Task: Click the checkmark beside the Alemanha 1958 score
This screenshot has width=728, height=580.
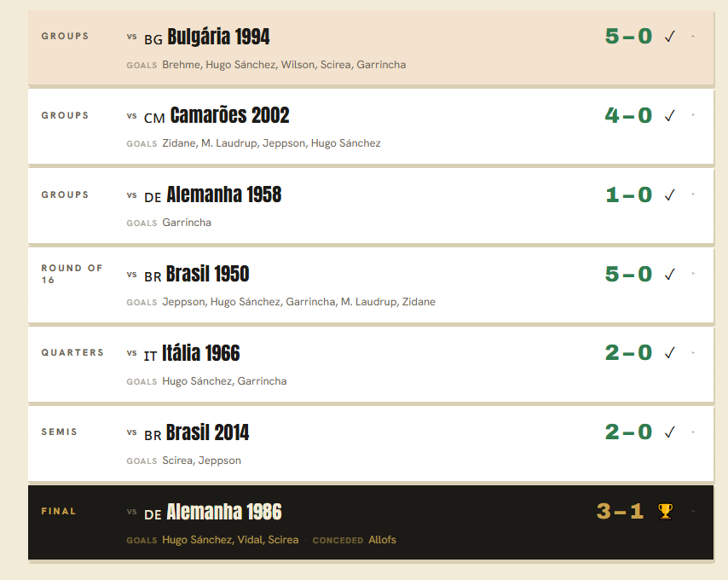Action: tap(669, 195)
